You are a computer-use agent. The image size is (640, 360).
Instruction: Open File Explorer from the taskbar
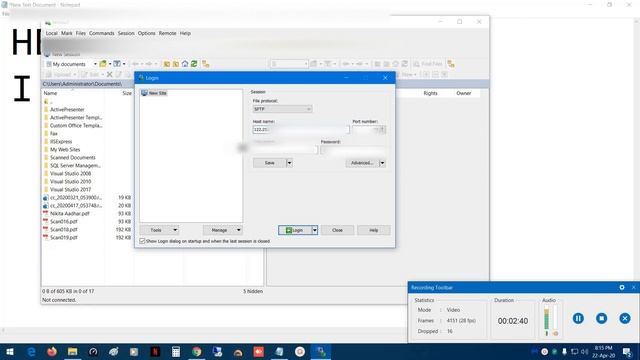click(x=72, y=351)
